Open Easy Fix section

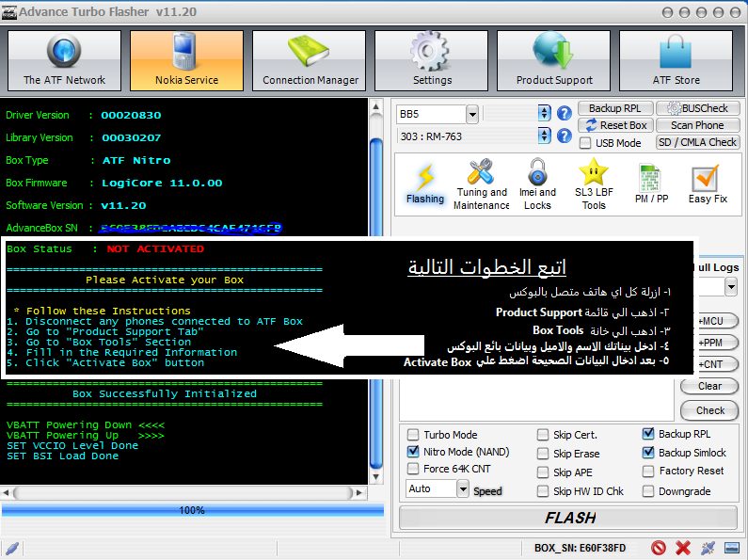click(x=707, y=184)
